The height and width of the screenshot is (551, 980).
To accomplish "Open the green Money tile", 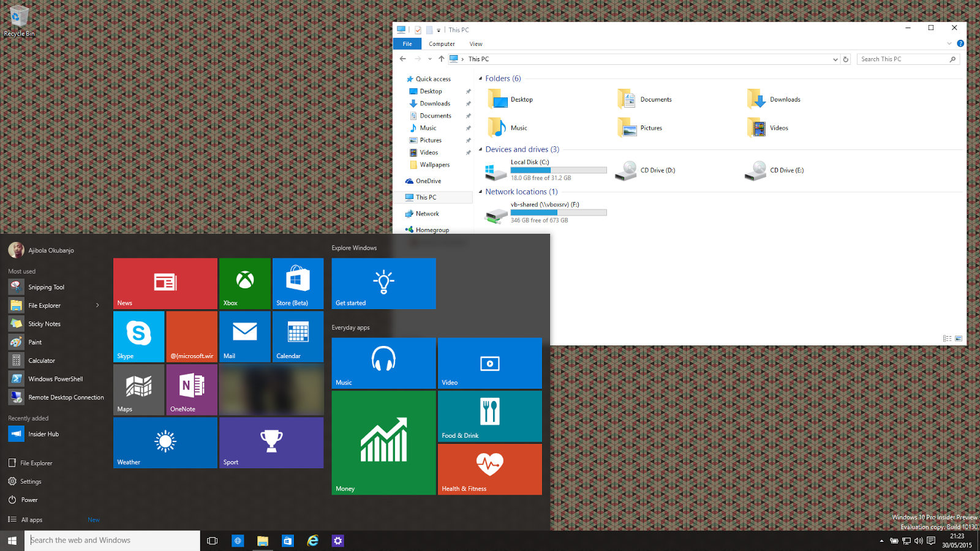I will pos(384,443).
